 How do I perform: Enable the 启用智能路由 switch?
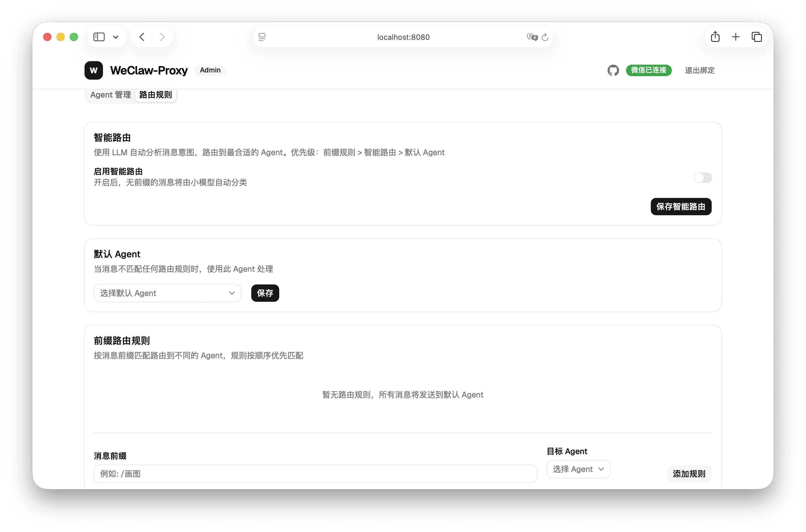[702, 177]
